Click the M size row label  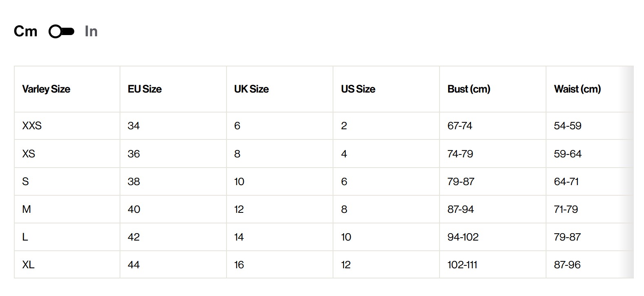point(27,209)
